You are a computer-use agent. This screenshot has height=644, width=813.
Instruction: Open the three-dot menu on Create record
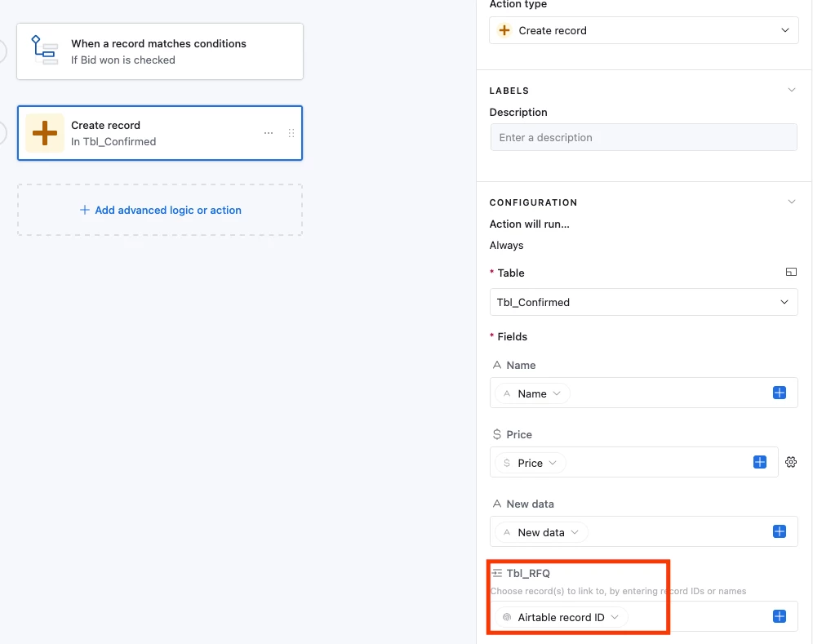[268, 133]
